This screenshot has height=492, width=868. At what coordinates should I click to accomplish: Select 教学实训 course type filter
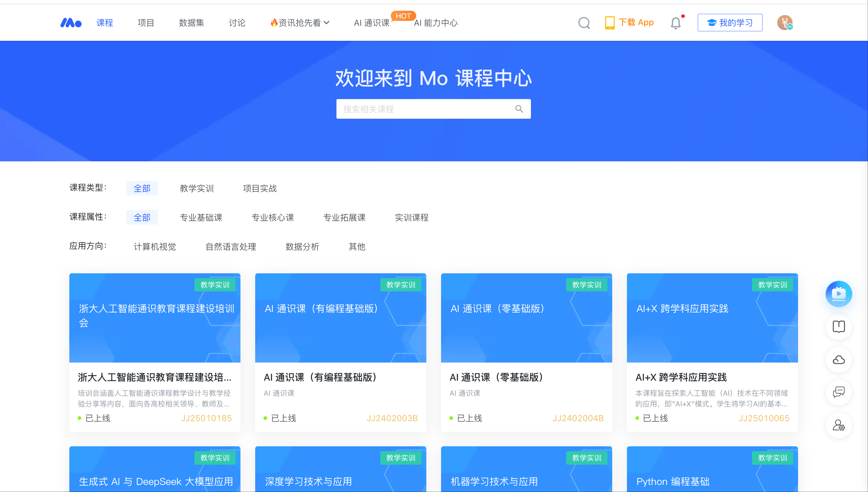pyautogui.click(x=197, y=188)
